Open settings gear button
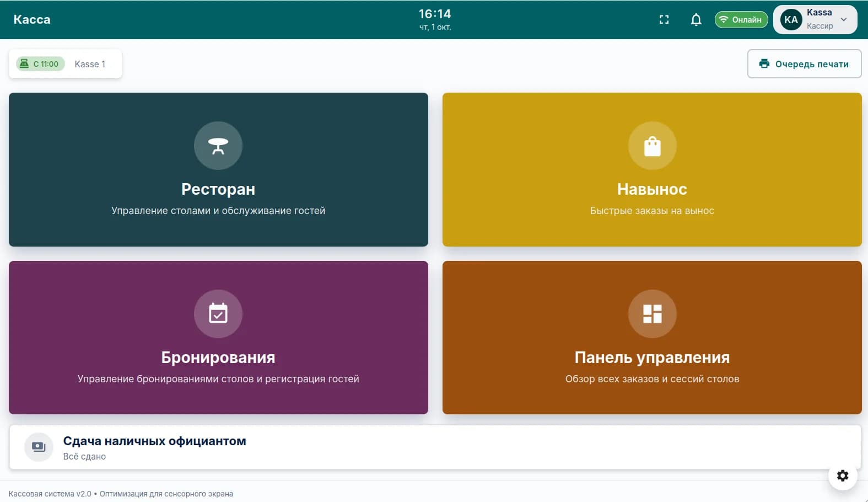 (843, 476)
